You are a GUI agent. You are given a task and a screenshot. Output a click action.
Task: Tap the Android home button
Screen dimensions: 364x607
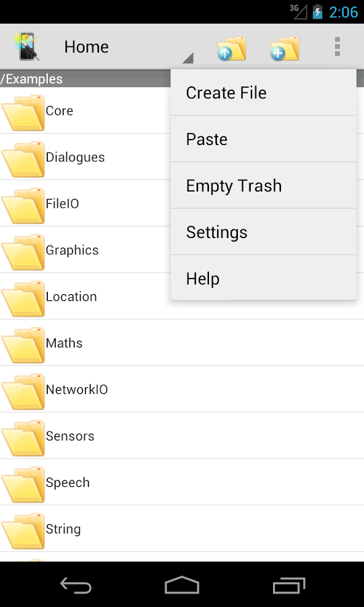(182, 585)
